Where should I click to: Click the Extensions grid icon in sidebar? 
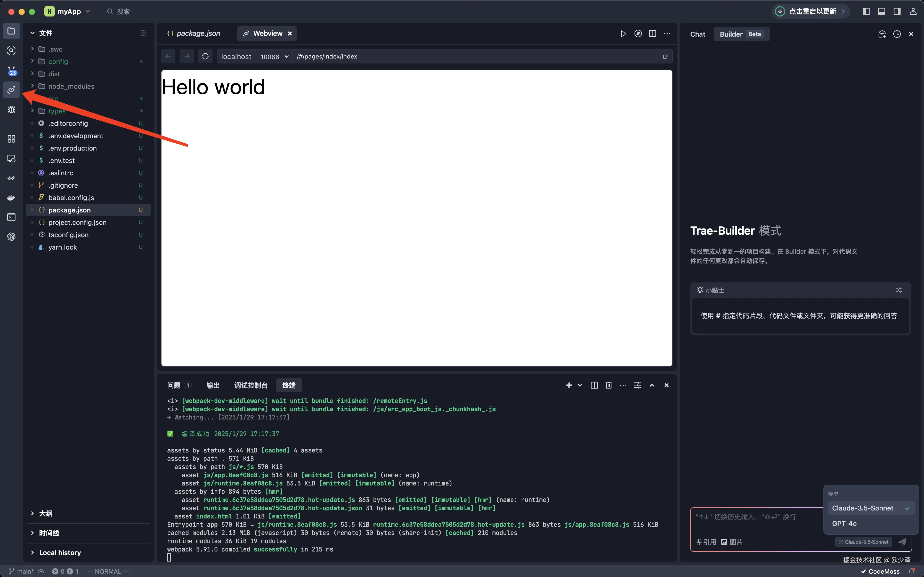[11, 139]
